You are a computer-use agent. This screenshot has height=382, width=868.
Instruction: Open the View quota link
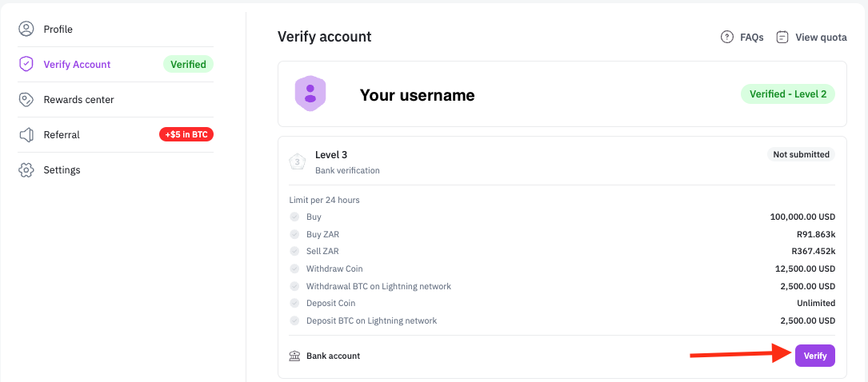tap(820, 37)
